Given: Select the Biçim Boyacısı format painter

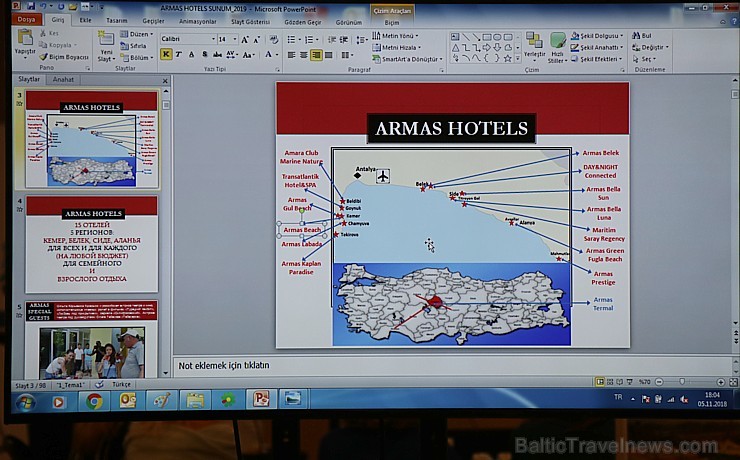Looking at the screenshot, I should click(x=64, y=57).
